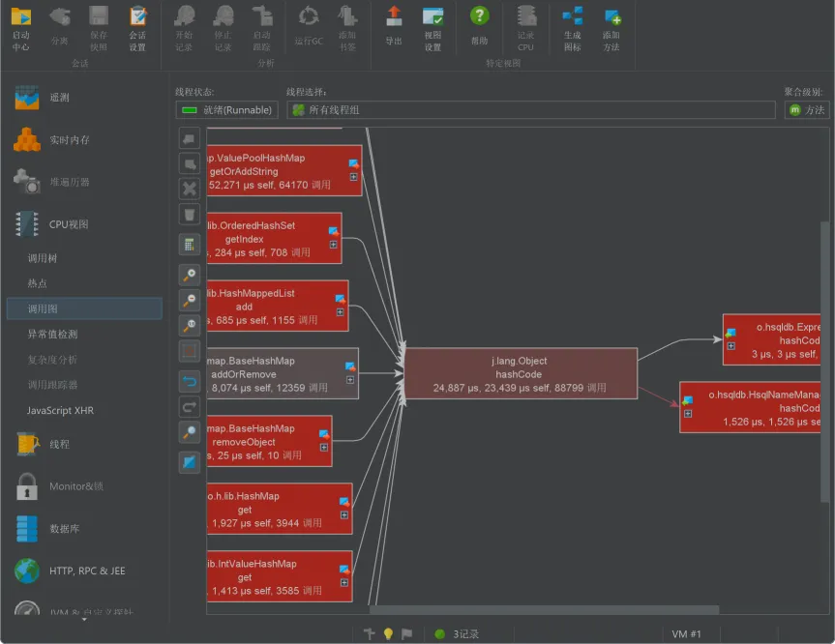Image resolution: width=835 pixels, height=644 pixels.
Task: Click the redo arrow in graph toolbar
Action: click(190, 407)
